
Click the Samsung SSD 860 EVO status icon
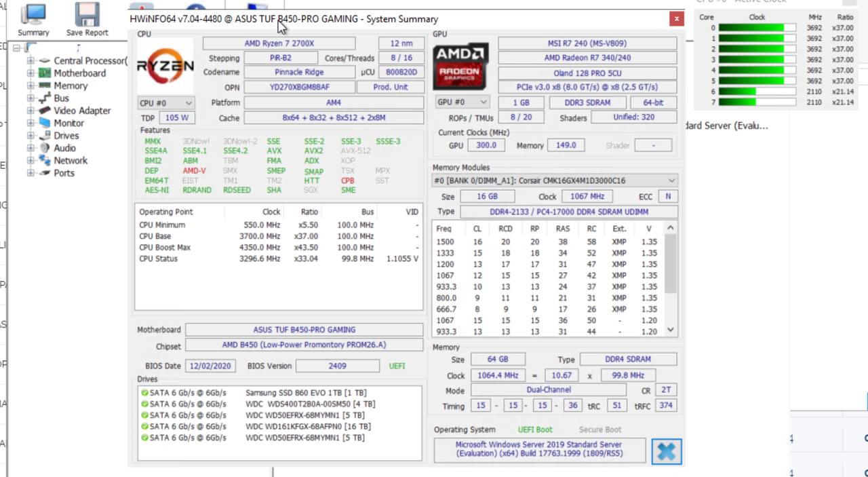[x=144, y=393]
